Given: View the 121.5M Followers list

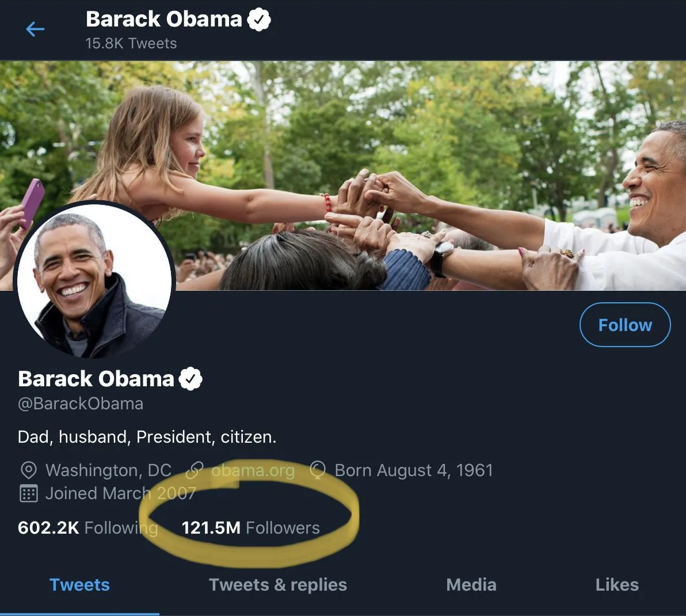Looking at the screenshot, I should tap(250, 528).
